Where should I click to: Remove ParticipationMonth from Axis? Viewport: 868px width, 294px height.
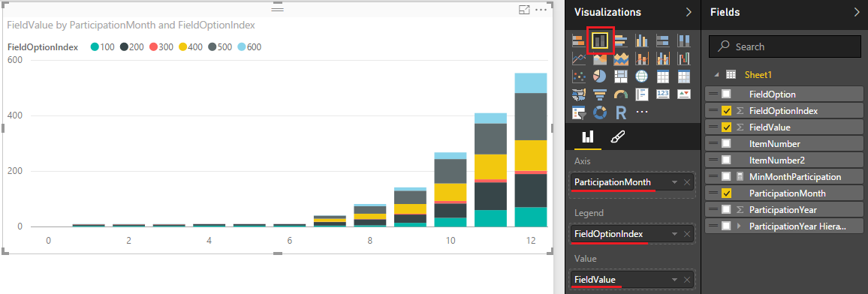(687, 182)
